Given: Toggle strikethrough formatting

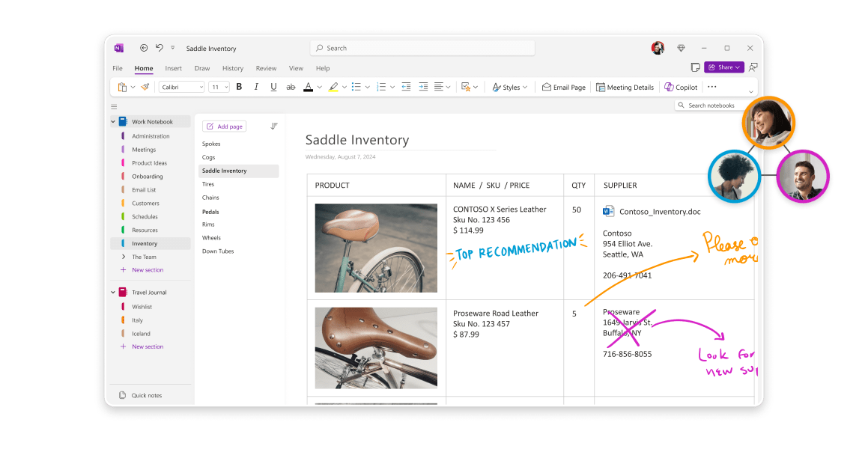Looking at the screenshot, I should pyautogui.click(x=291, y=87).
